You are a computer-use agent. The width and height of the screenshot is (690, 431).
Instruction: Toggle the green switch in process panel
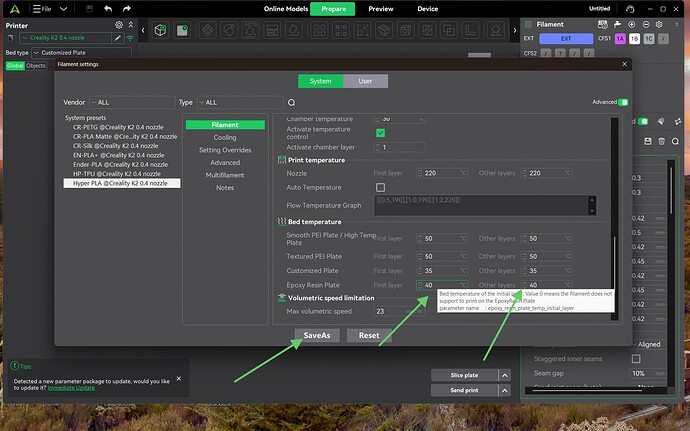point(643,122)
